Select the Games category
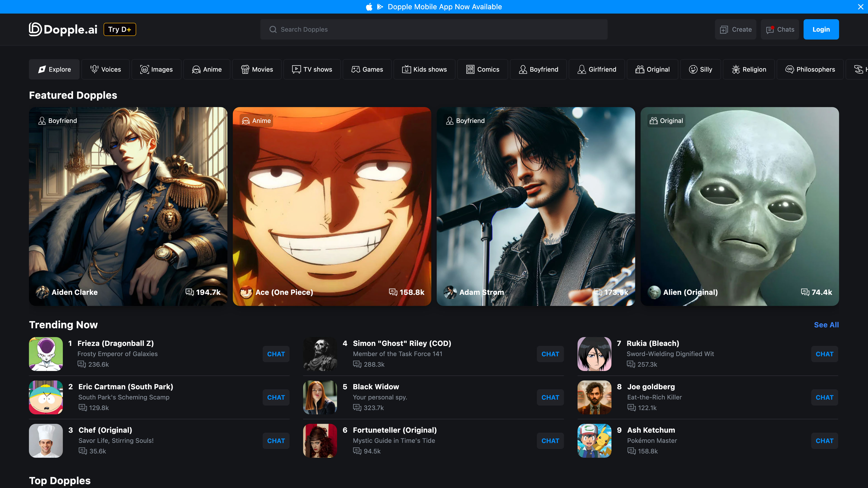Screen dimensions: 868x488 (367, 69)
